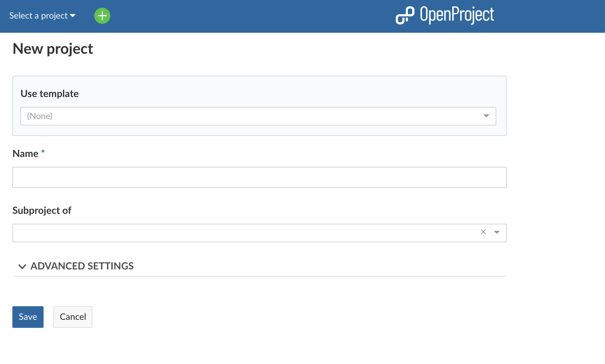Clear the Subproject of field with X
This screenshot has width=605, height=364.
pos(483,232)
